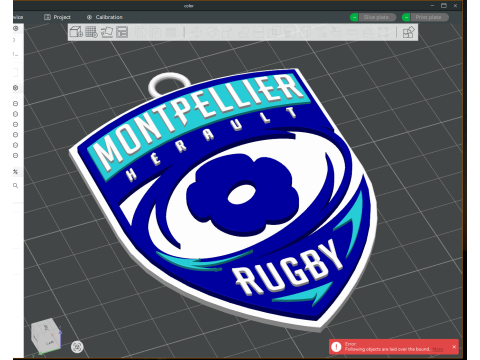Select the greyed Color painting bucket icon
The height and width of the screenshot is (360, 480).
pos(337,32)
